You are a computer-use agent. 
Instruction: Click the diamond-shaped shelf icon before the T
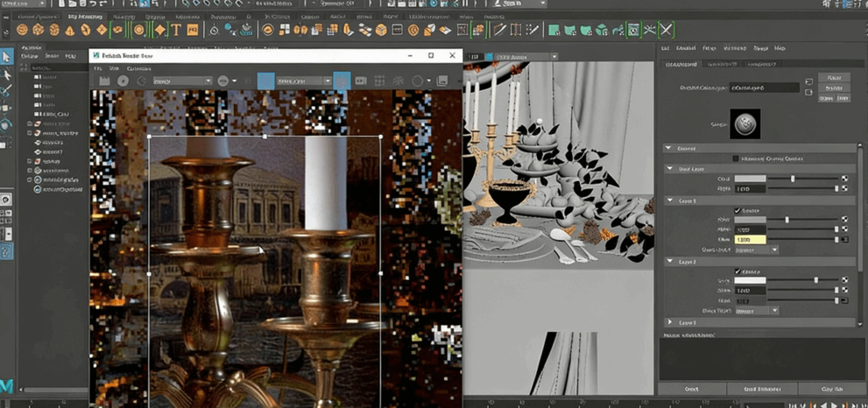point(159,30)
